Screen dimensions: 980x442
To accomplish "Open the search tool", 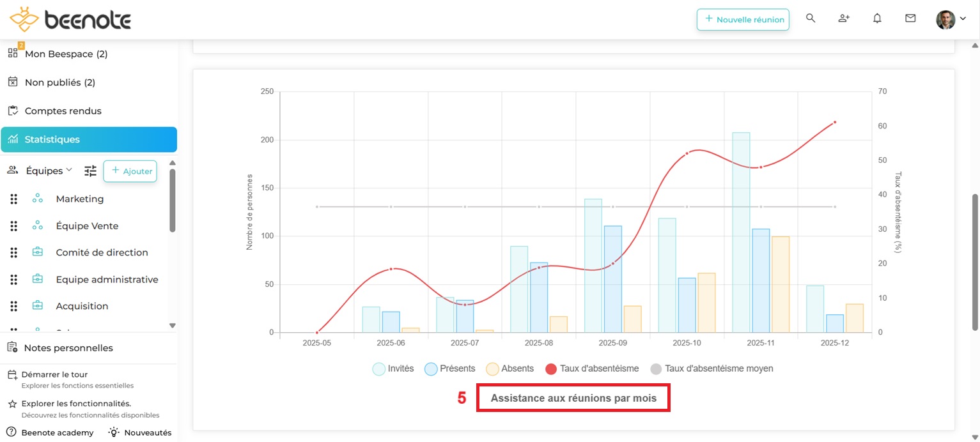I will 811,19.
